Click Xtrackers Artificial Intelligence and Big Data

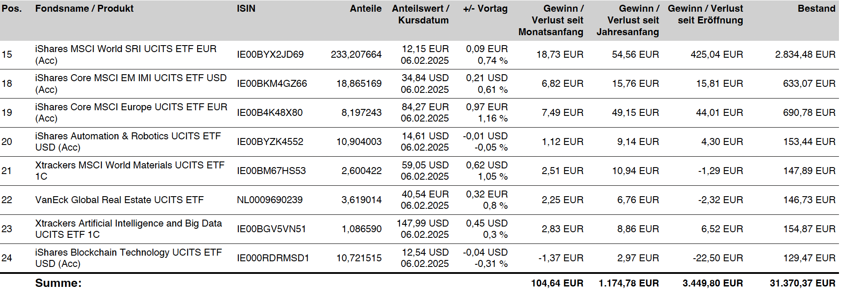[128, 229]
